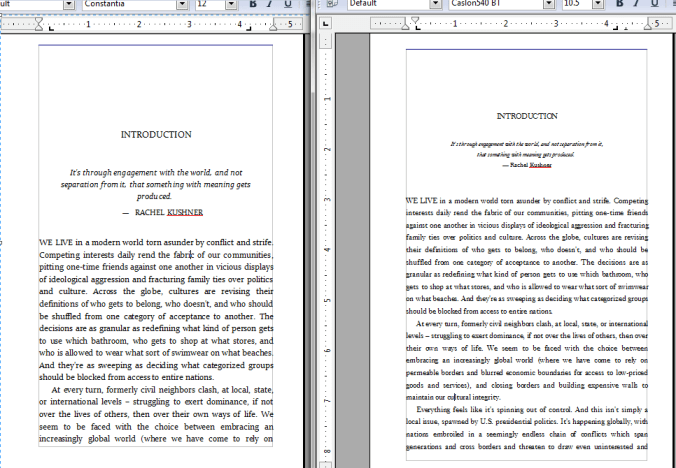
Task: Click the vertical ruler in right window
Action: [x=326, y=250]
